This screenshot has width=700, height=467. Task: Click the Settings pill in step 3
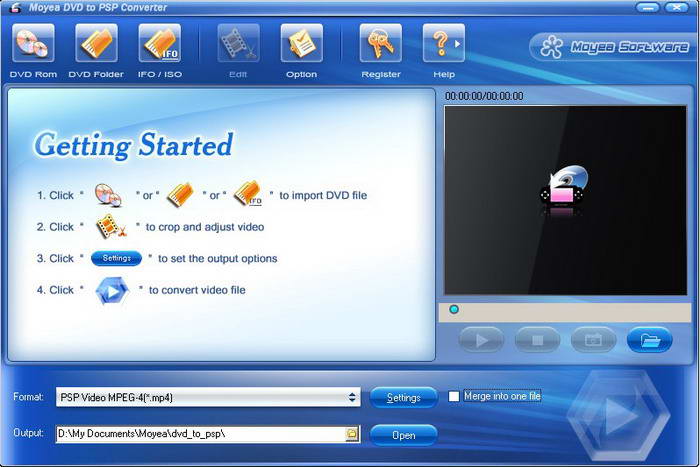tap(117, 258)
